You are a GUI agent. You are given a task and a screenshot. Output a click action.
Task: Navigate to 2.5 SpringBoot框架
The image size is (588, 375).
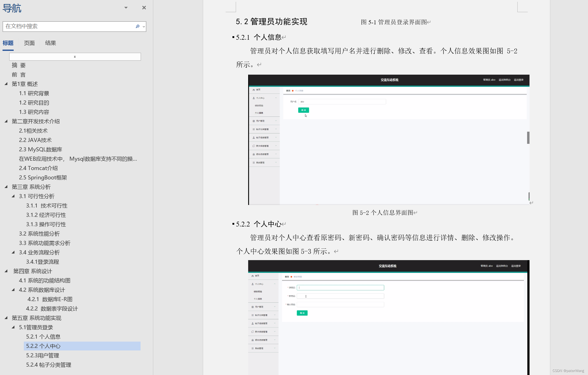pyautogui.click(x=43, y=178)
